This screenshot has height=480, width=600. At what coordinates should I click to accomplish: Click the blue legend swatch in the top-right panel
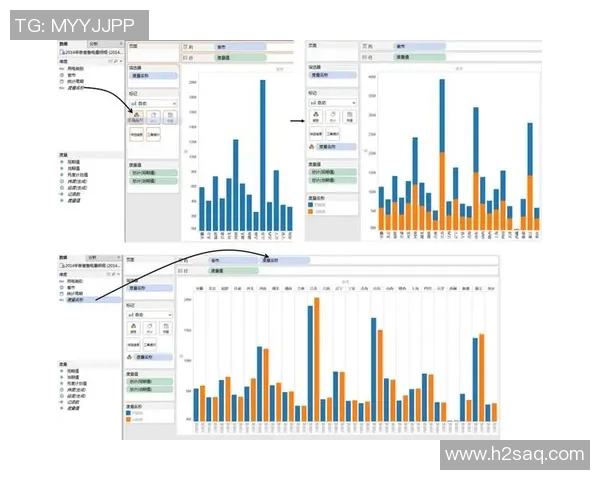click(310, 203)
